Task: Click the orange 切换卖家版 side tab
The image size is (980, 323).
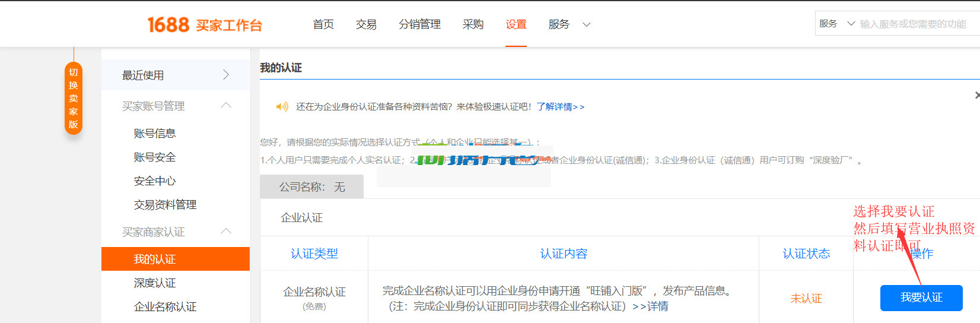Action: (x=74, y=99)
